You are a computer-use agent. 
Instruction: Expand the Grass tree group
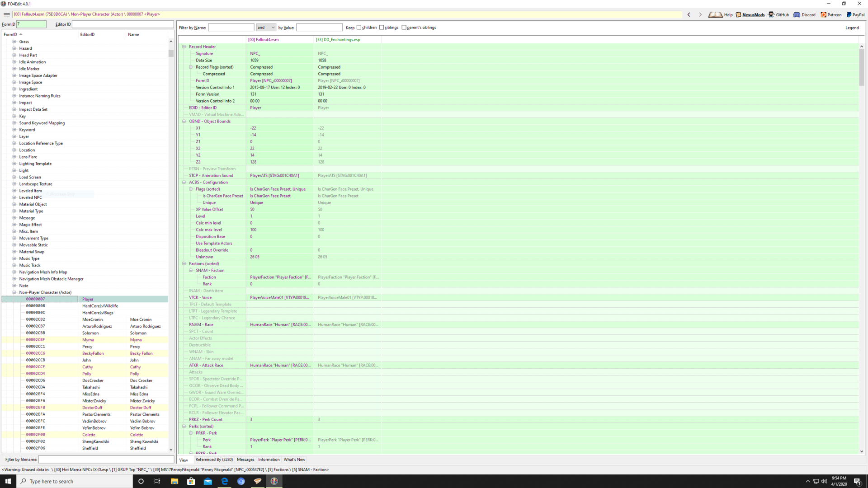[x=14, y=42]
